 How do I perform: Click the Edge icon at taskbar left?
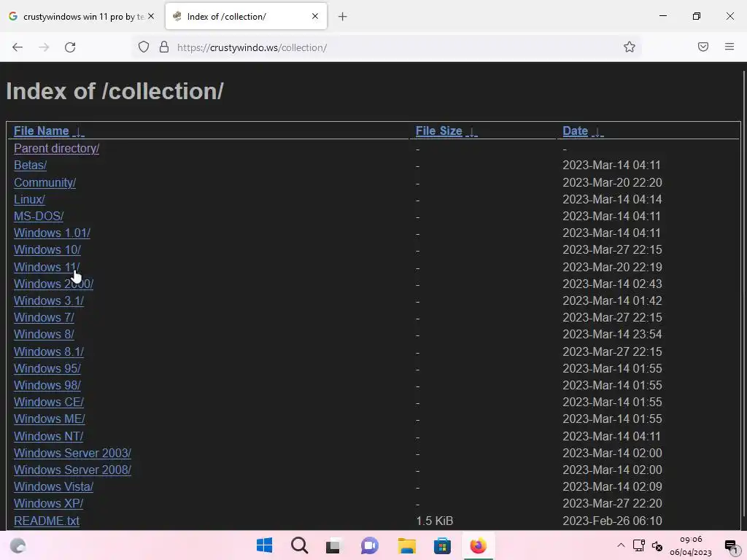(x=18, y=545)
